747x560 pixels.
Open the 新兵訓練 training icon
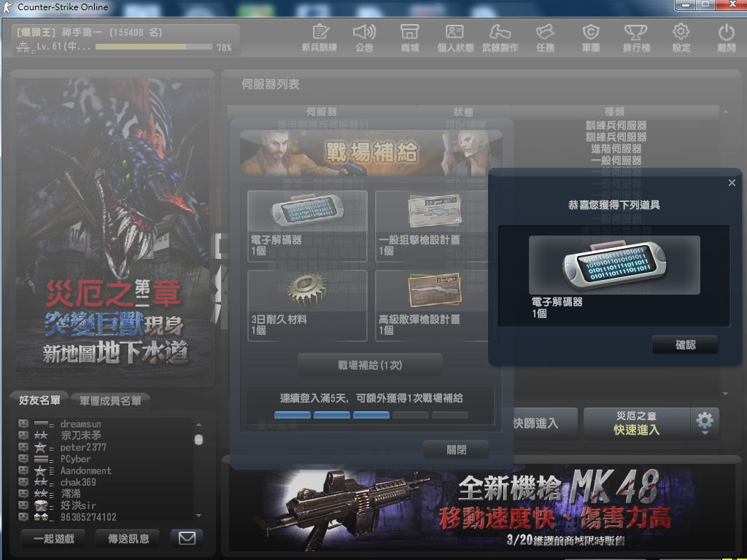[x=319, y=38]
